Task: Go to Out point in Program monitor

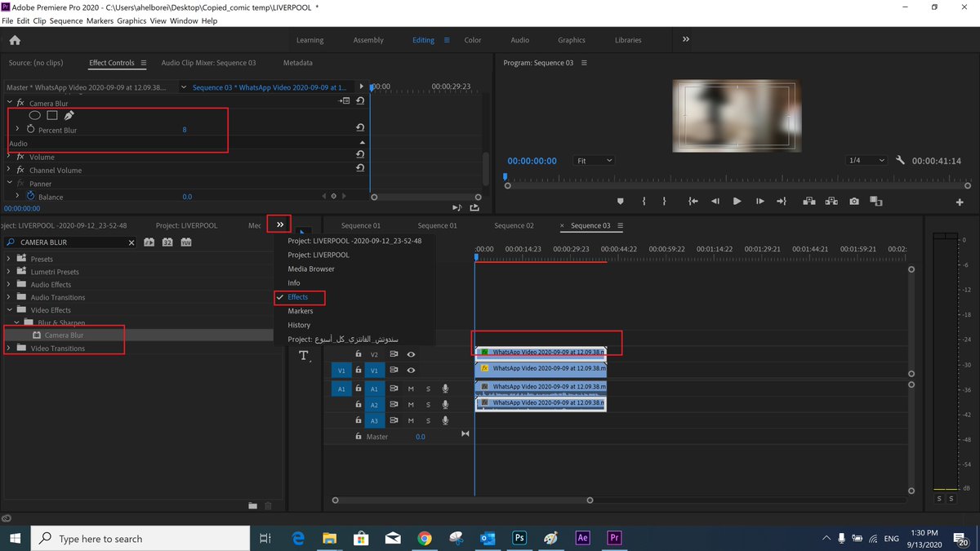Action: coord(782,201)
